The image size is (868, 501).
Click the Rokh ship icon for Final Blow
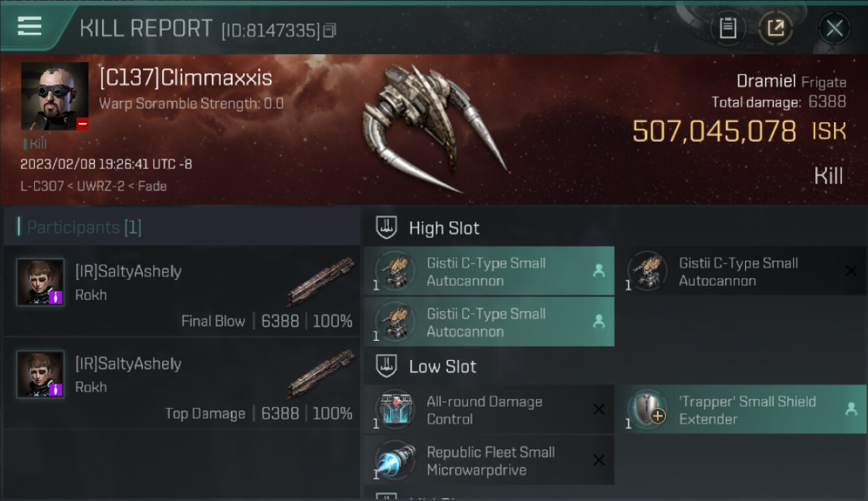[x=320, y=282]
